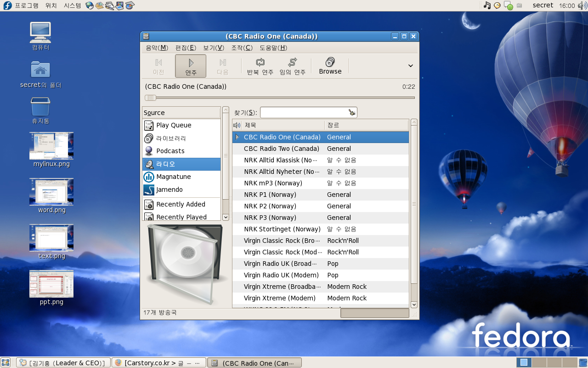This screenshot has width=588, height=368.
Task: Select Podcasts in the Source list
Action: 181,151
